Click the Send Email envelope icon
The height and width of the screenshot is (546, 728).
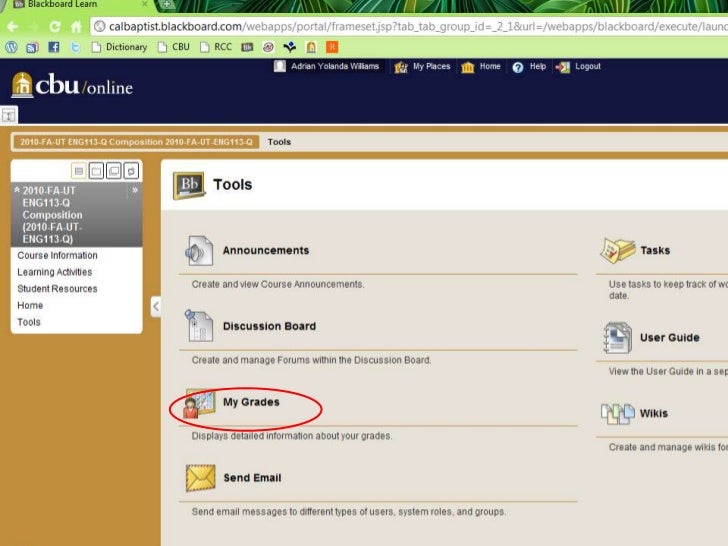pyautogui.click(x=201, y=478)
